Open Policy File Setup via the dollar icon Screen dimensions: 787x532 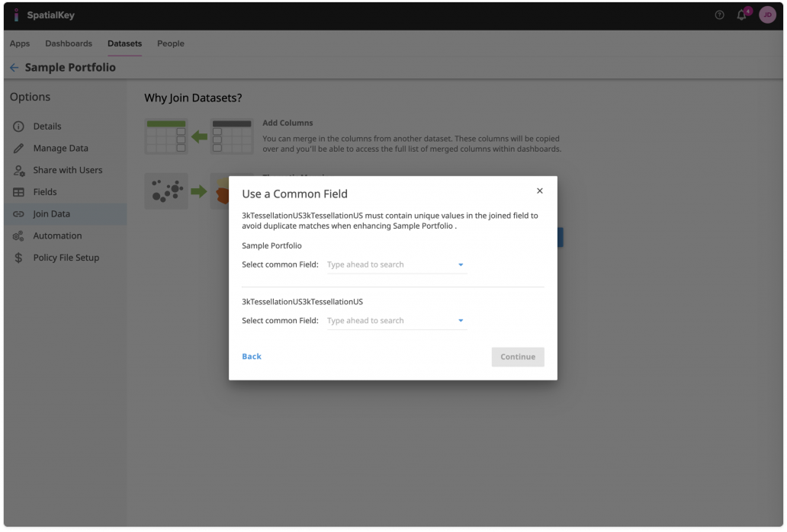(17, 258)
